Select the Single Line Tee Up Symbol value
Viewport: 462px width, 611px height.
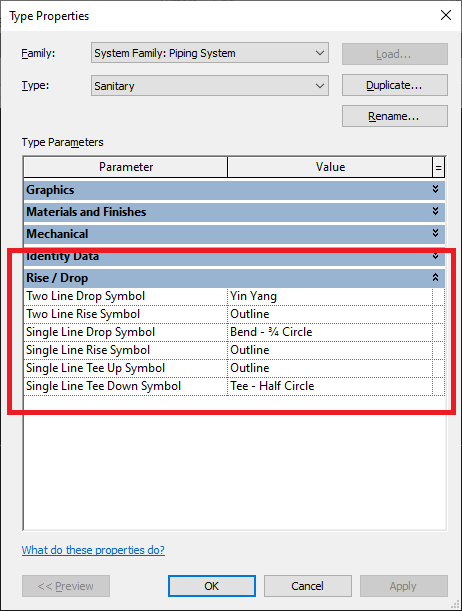pos(330,368)
